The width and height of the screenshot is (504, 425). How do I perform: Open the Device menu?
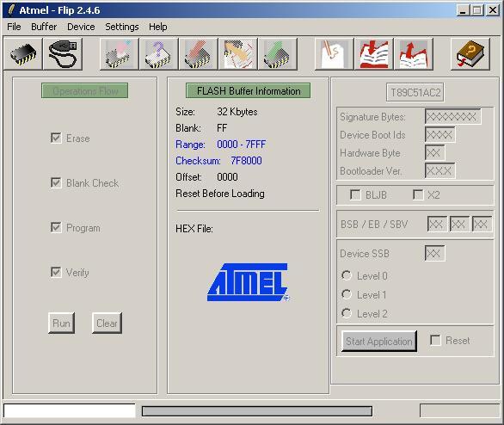[x=81, y=27]
